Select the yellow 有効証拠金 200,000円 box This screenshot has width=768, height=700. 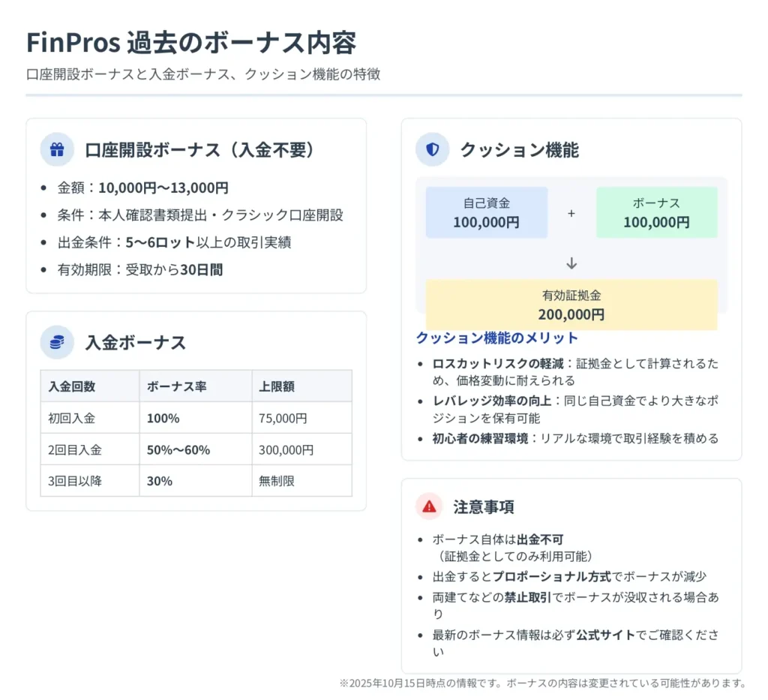tap(571, 305)
